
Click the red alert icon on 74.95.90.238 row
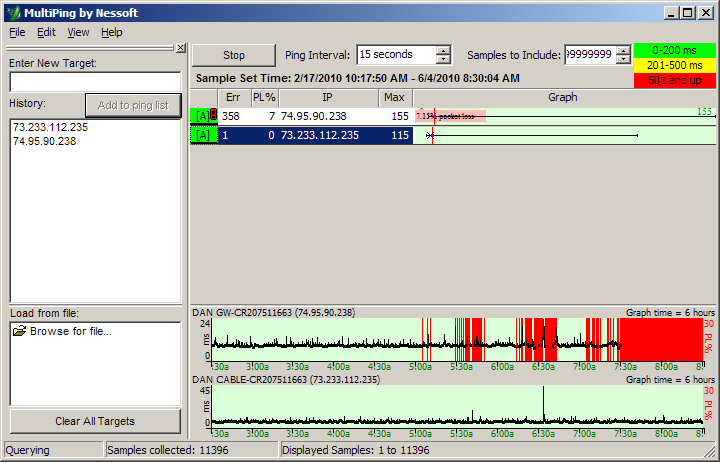click(212, 116)
